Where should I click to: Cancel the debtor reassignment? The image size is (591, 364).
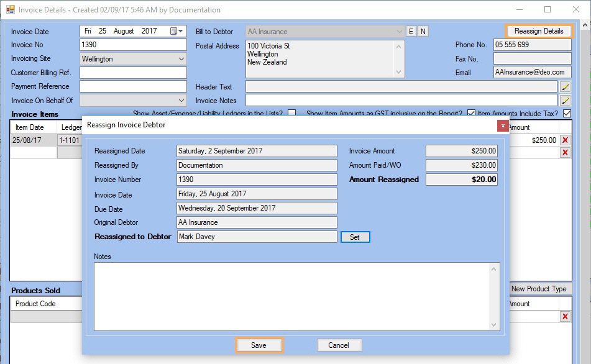339,345
